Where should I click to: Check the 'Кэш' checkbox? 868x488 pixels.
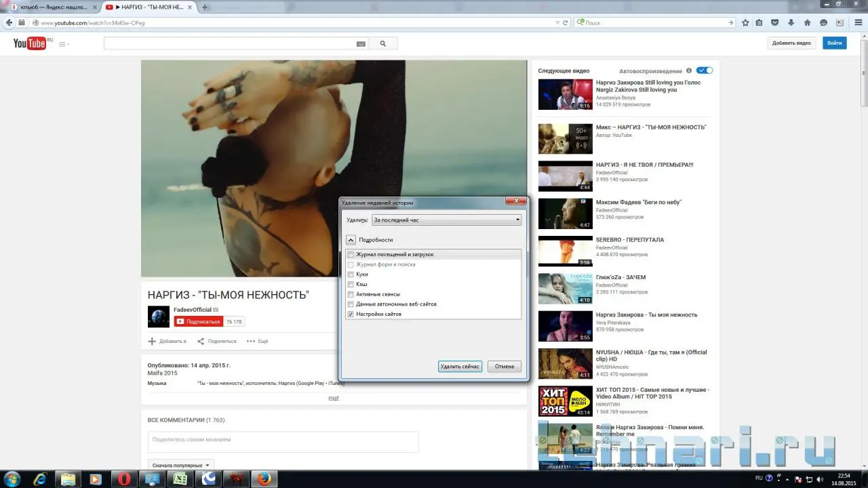pyautogui.click(x=351, y=284)
